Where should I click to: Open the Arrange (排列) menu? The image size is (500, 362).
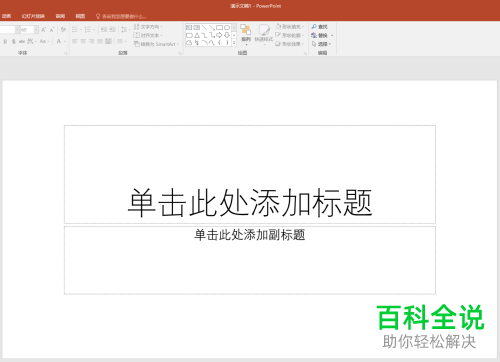pyautogui.click(x=246, y=35)
